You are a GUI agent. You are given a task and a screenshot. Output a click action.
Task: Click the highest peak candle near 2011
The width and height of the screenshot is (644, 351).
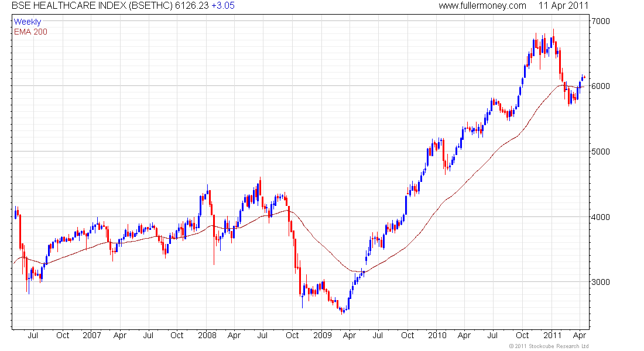pyautogui.click(x=554, y=38)
